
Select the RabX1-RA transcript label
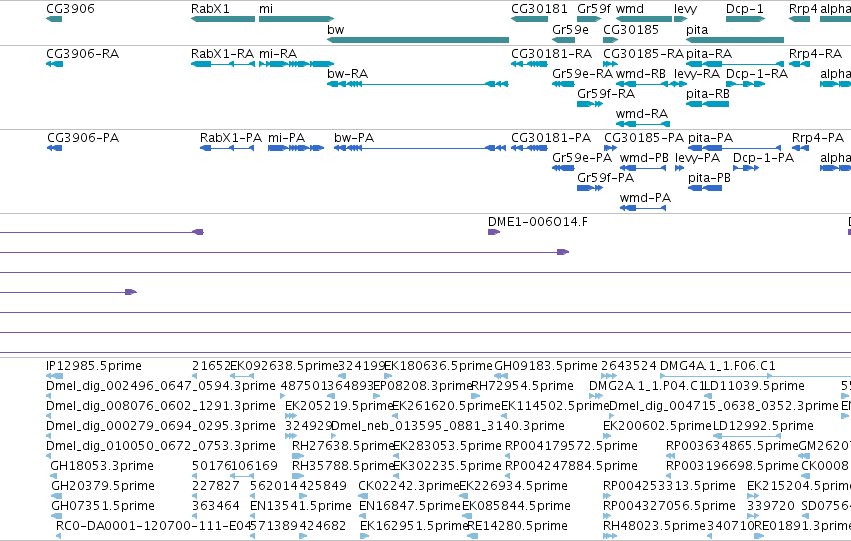223,54
